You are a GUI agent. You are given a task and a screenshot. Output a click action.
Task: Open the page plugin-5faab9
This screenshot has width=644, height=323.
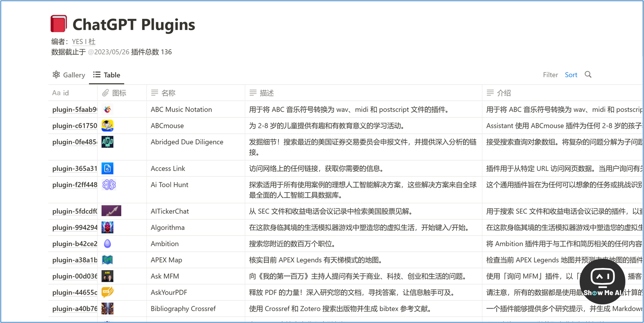[74, 109]
